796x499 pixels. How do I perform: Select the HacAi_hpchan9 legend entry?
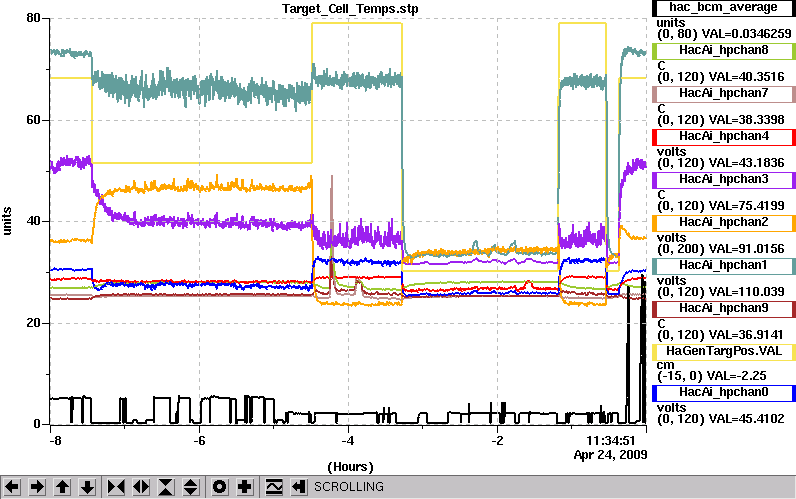(723, 309)
